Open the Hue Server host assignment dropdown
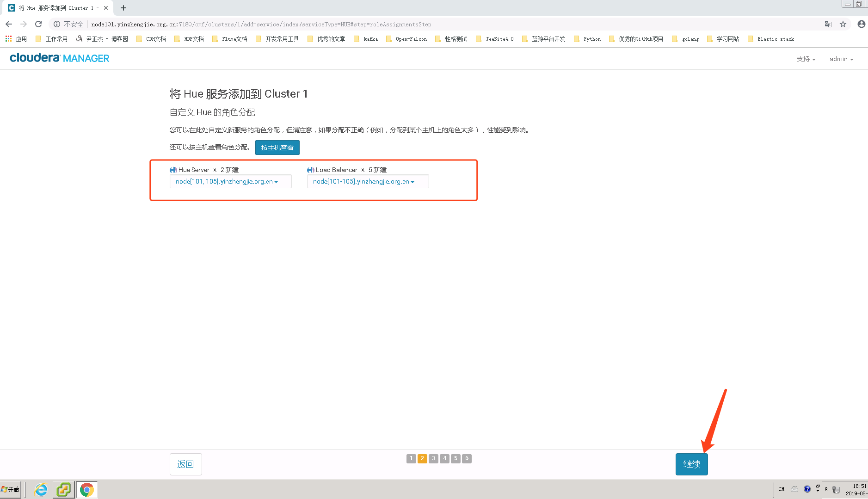Viewport: 868px width, 499px height. click(x=230, y=181)
